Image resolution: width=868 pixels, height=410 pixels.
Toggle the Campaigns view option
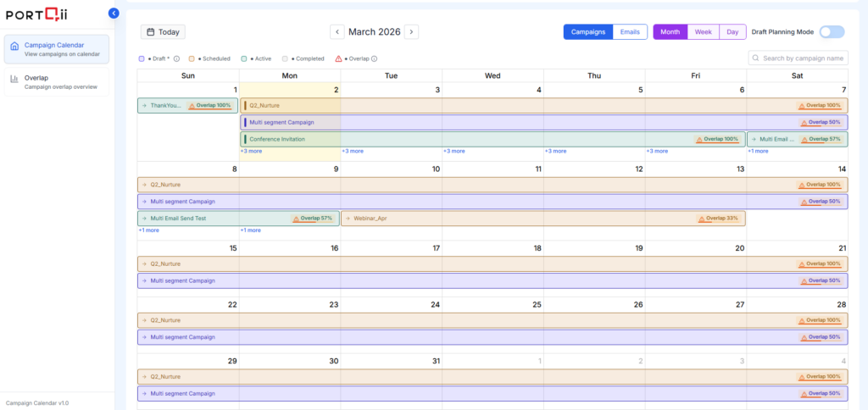588,32
